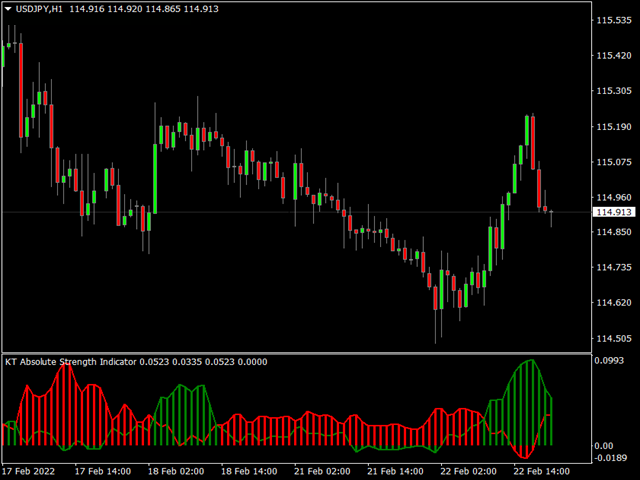Select the current price label 114.913

click(x=613, y=212)
